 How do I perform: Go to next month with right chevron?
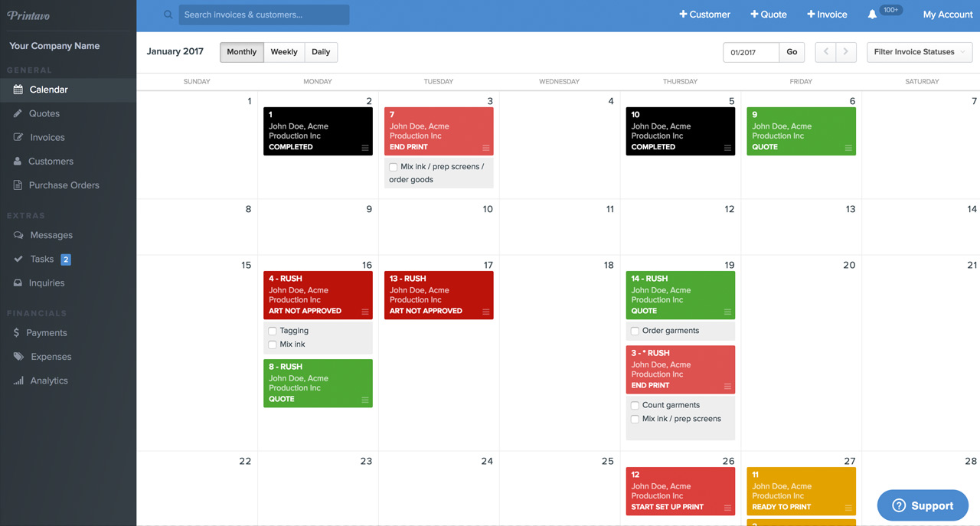click(845, 52)
